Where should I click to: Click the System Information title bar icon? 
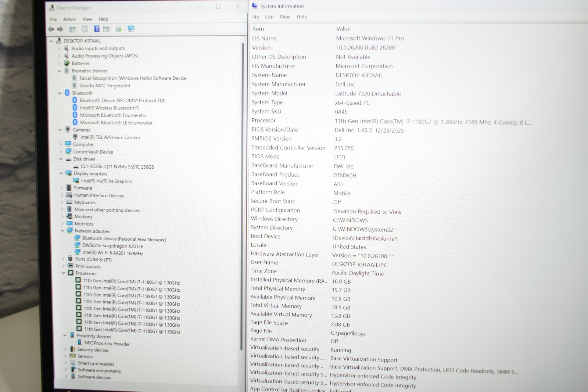pos(255,6)
